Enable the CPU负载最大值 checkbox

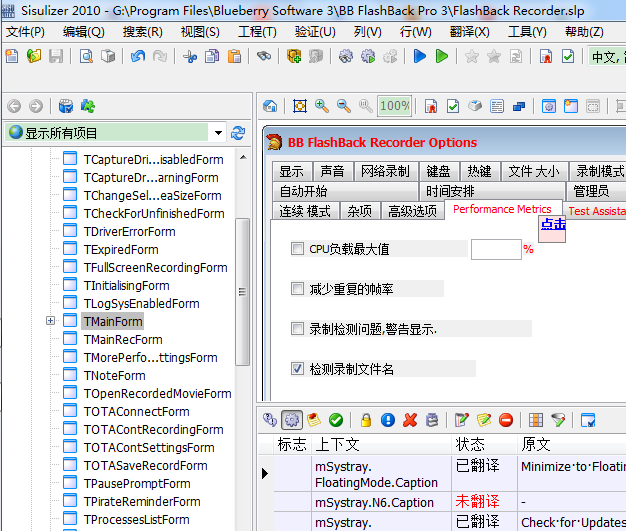tap(297, 249)
